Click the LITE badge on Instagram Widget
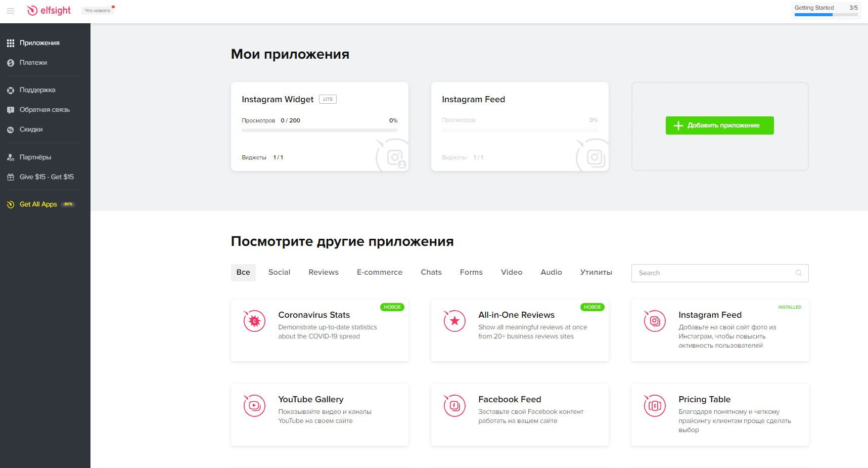This screenshot has width=868, height=468. (328, 99)
